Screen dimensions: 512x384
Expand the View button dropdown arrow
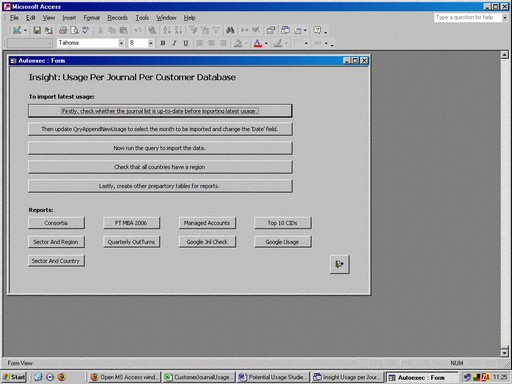tap(25, 30)
